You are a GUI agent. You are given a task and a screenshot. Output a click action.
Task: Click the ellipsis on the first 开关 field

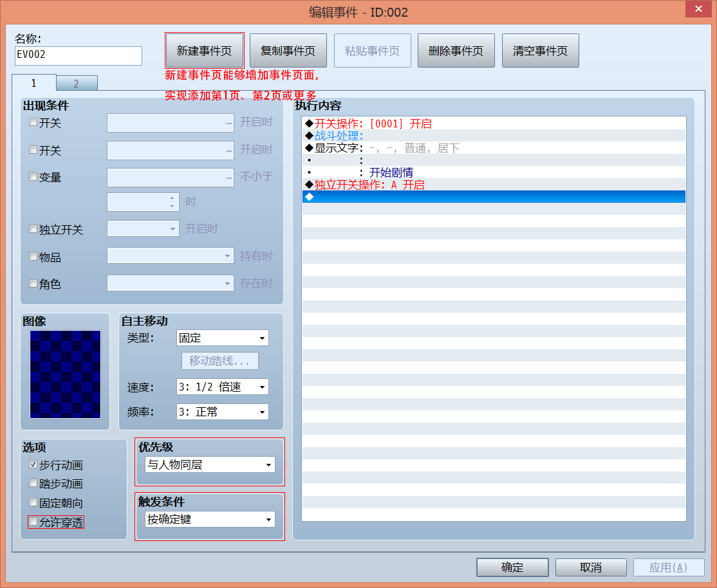(x=228, y=123)
